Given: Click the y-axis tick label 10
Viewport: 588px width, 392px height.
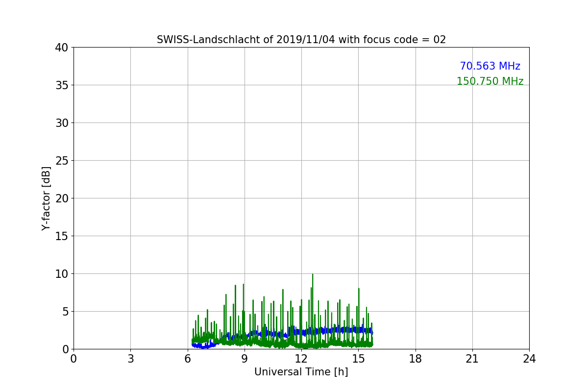Looking at the screenshot, I should tap(62, 274).
